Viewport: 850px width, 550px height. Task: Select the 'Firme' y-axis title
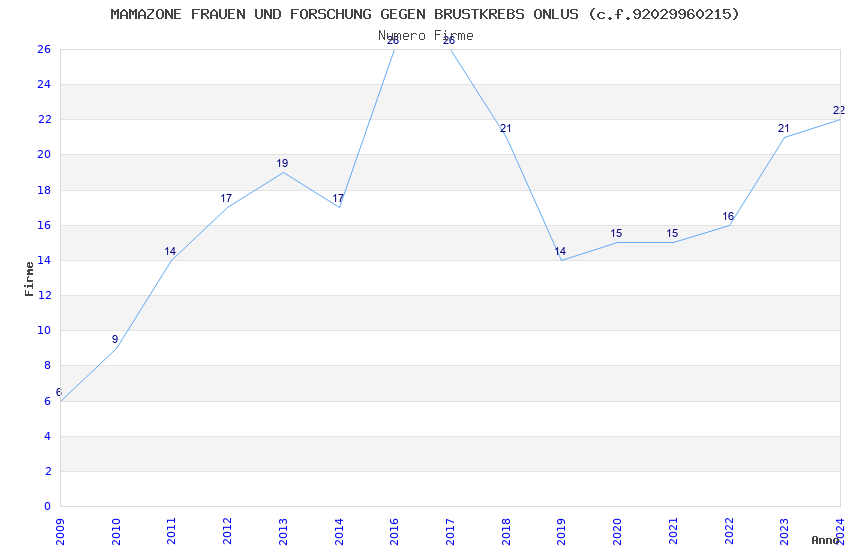point(29,279)
